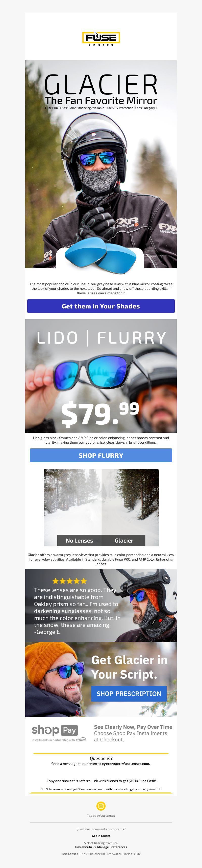Click See Clearly Now, Pay Over Time text
The image size is (202, 868).
133,727
